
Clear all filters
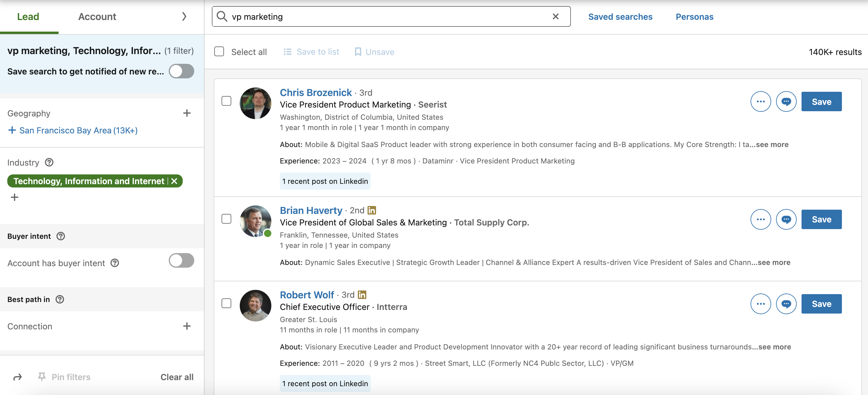(x=177, y=377)
